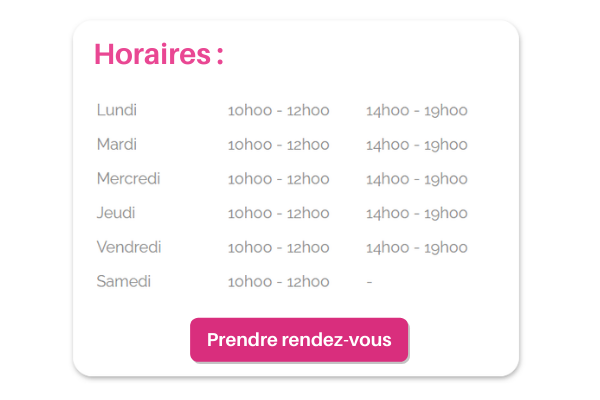Click the Horaires heading

158,54
